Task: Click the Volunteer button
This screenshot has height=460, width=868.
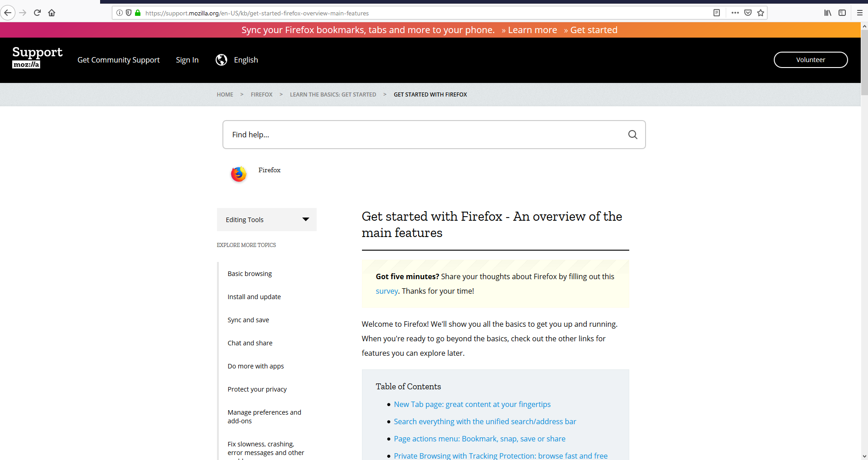Action: [x=810, y=60]
